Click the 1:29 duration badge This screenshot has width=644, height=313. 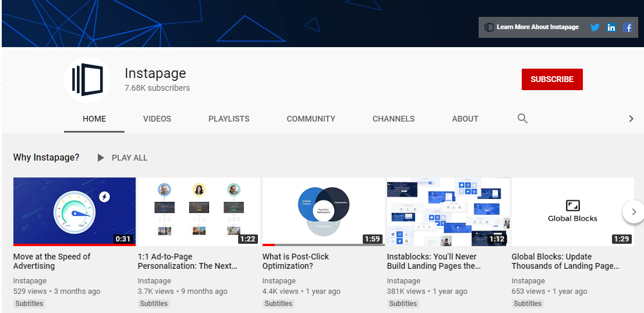pyautogui.click(x=621, y=239)
